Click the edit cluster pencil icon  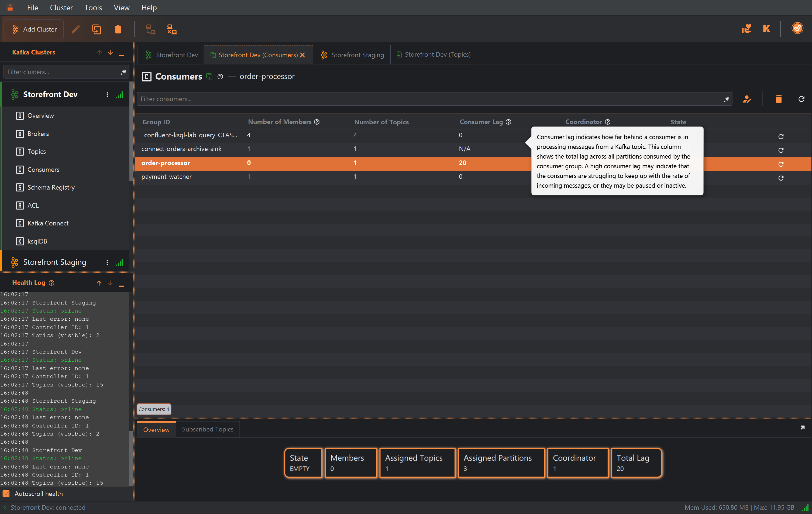[76, 29]
